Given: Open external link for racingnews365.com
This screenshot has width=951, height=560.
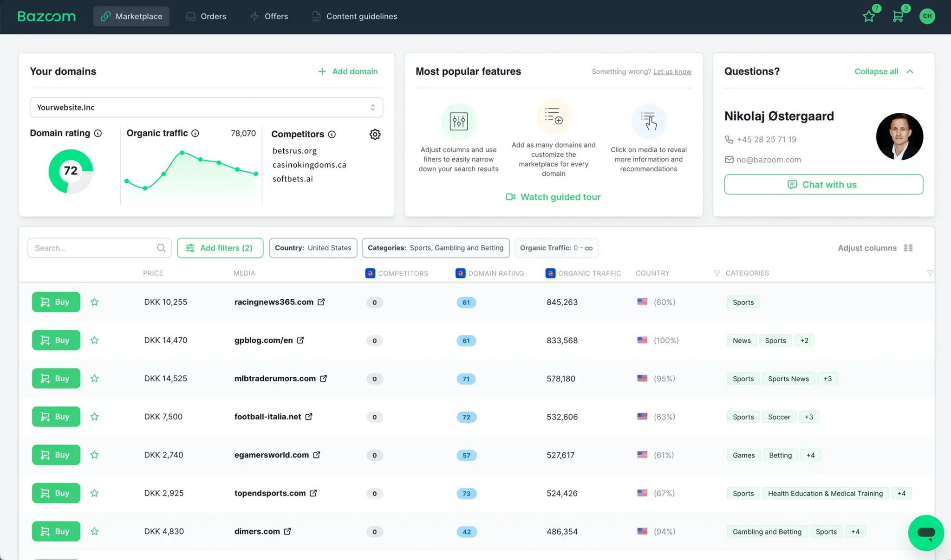Looking at the screenshot, I should coord(321,302).
